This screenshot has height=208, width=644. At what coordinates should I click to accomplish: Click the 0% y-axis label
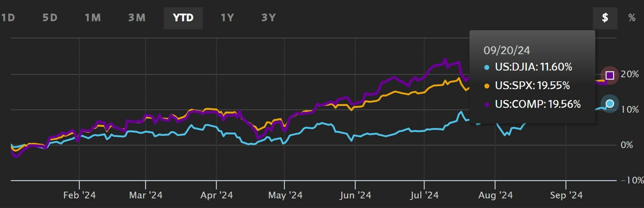(627, 145)
